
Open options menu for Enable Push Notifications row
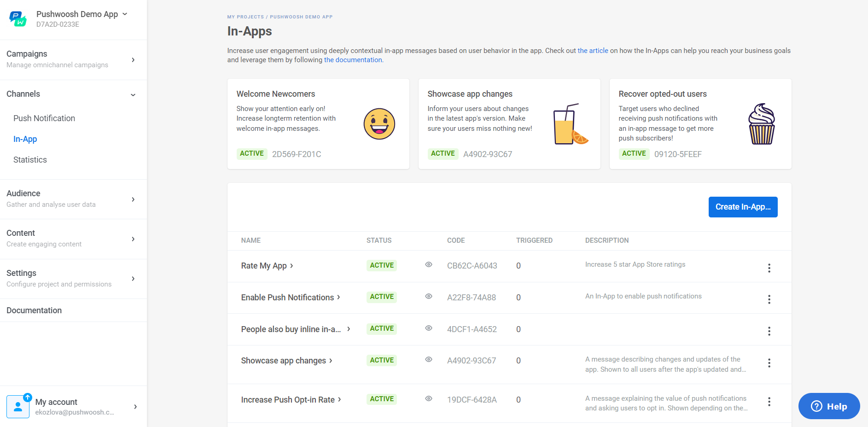tap(769, 299)
